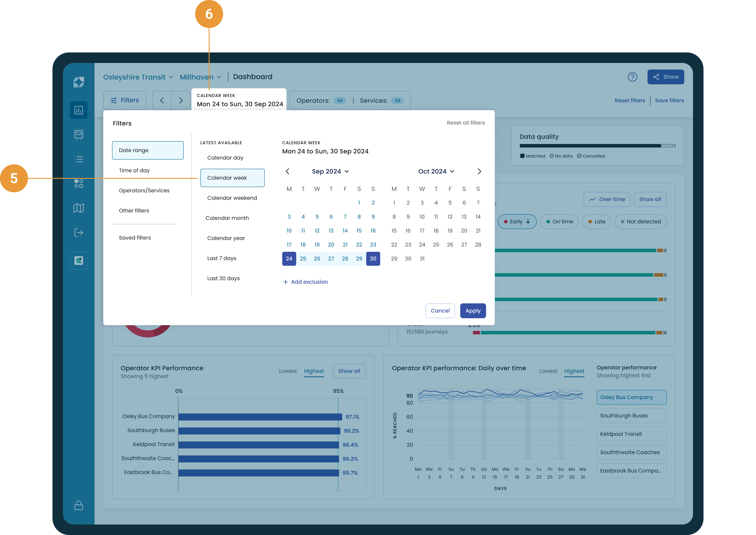The image size is (756, 535).
Task: Expand the Sep 2024 month dropdown
Action: [x=330, y=171]
